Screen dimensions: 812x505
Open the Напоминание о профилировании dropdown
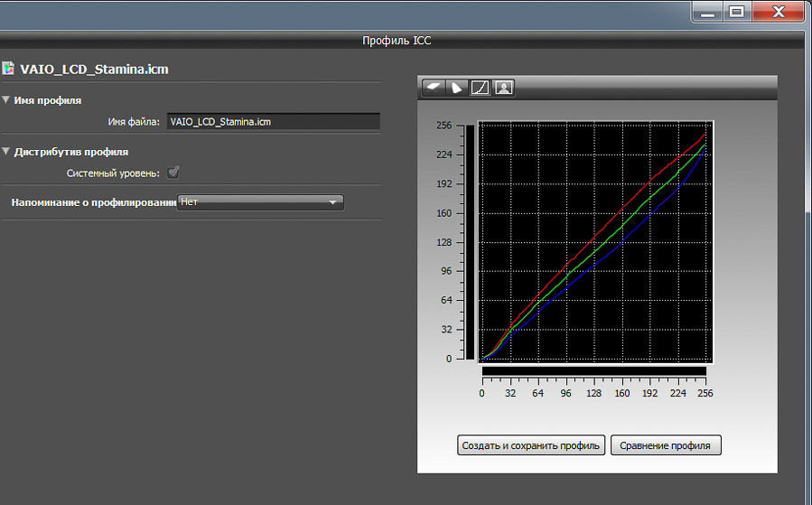click(260, 202)
